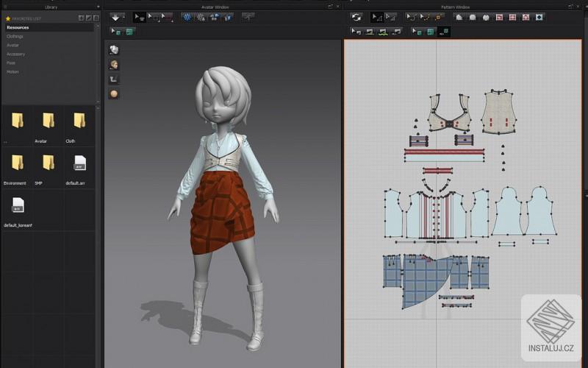Select the Edit Pattern arrow tool in Pattern toolbar
The height and width of the screenshot is (368, 588).
pos(377,17)
